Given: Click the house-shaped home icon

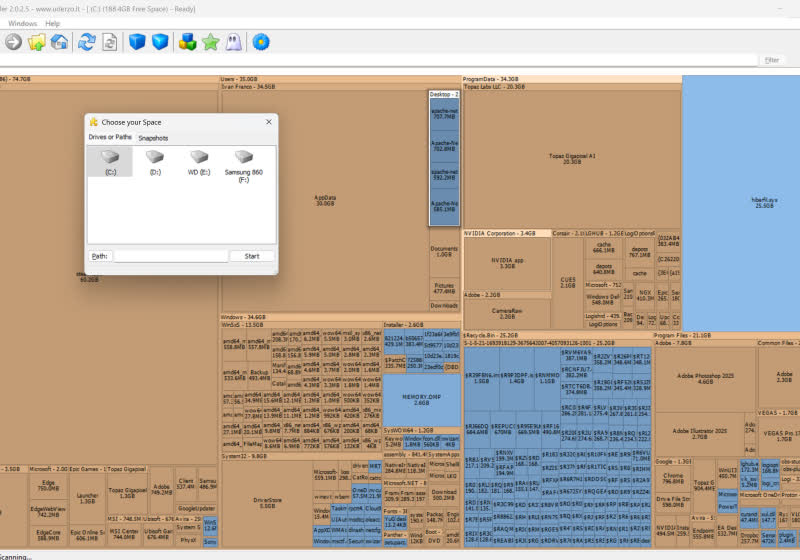Looking at the screenshot, I should click(x=60, y=42).
